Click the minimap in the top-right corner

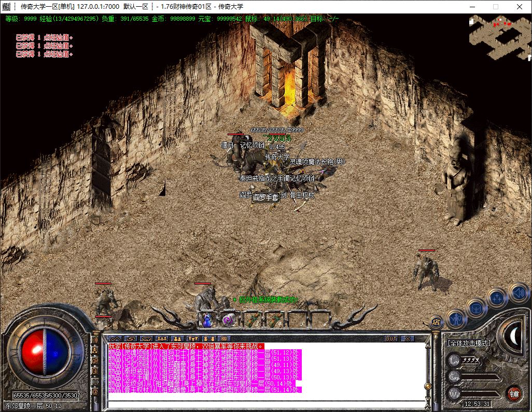500,37
